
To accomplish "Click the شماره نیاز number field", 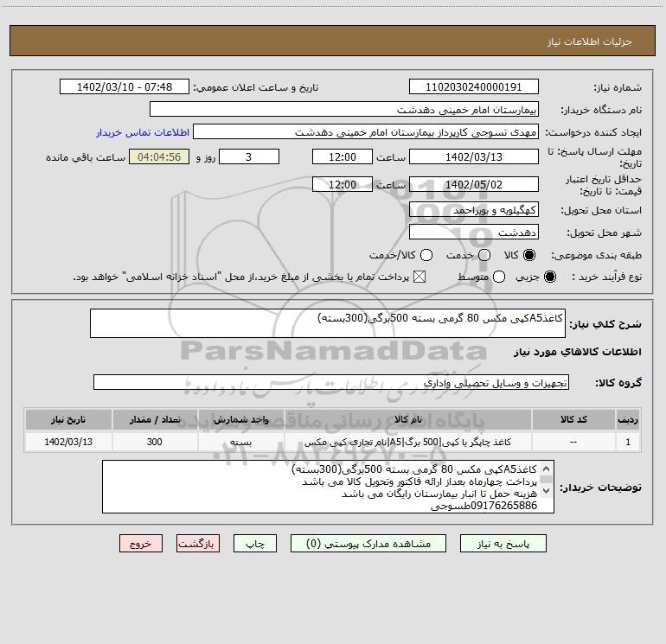I will (474, 87).
